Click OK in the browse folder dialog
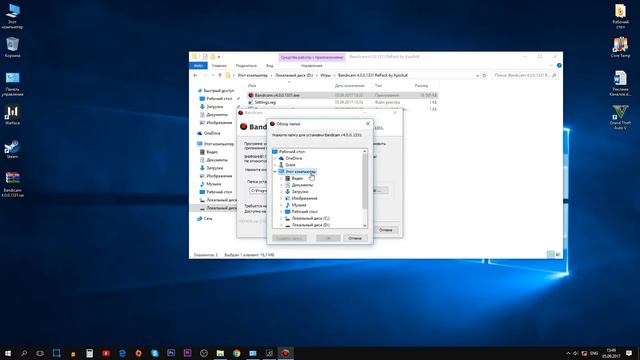 click(x=328, y=238)
